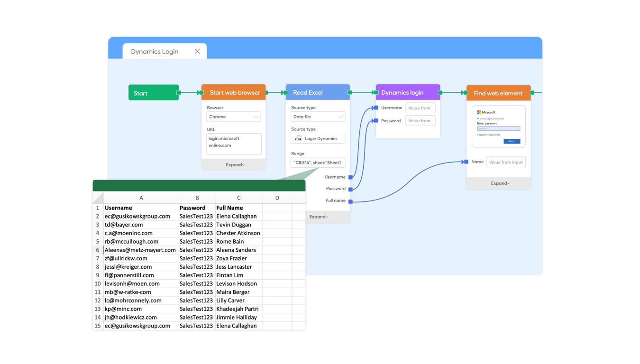Screen dimensions: 640x364
Task: Click the Username output port on Read Excel
Action: pos(350,177)
